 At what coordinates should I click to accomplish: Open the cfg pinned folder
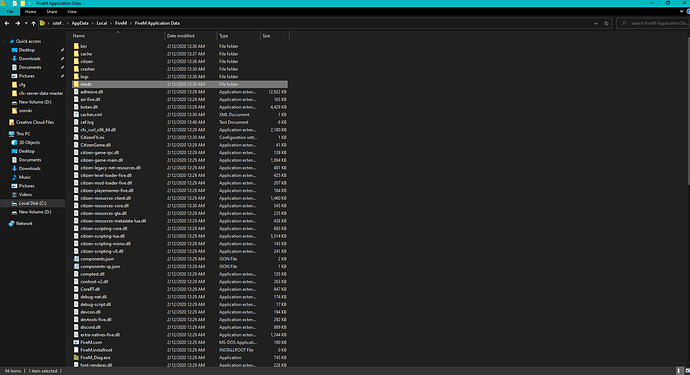click(x=22, y=85)
